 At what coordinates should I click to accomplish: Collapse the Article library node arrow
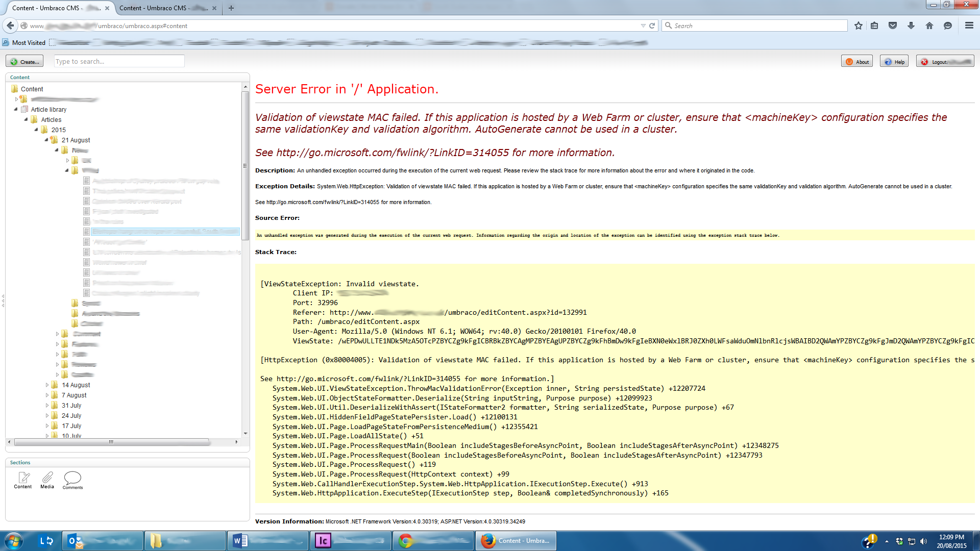coord(16,109)
